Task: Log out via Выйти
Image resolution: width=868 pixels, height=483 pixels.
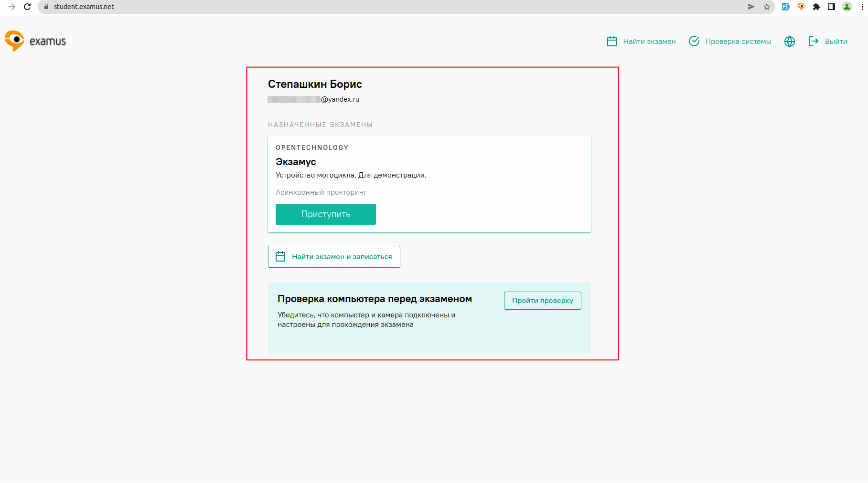Action: coord(828,42)
